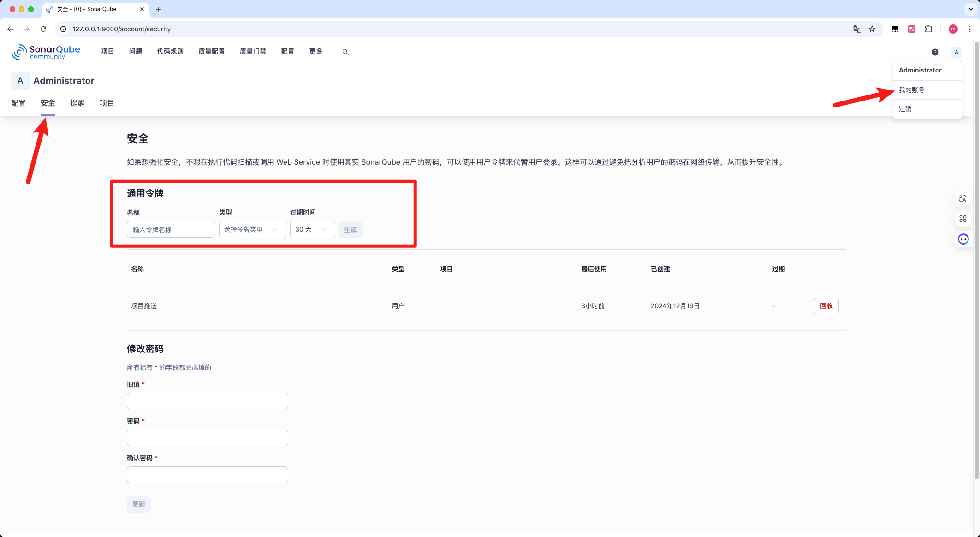This screenshot has height=537, width=980.
Task: Click the help question mark icon
Action: coord(935,52)
